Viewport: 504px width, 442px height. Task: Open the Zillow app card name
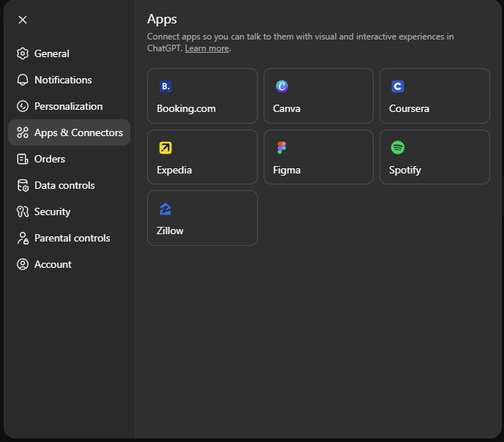pyautogui.click(x=170, y=231)
